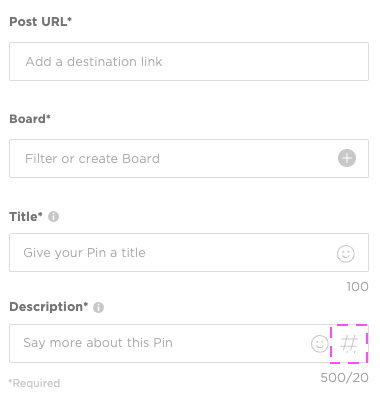
Task: Select the 'Filter or create Board' placeholder text
Action: pos(92,159)
